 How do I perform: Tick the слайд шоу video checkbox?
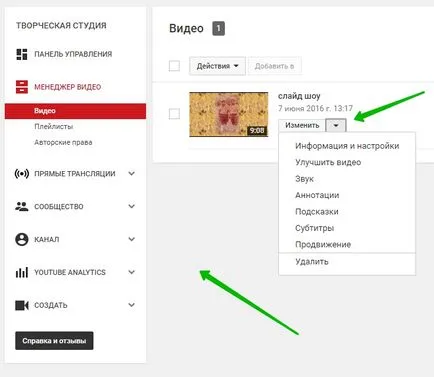(174, 114)
